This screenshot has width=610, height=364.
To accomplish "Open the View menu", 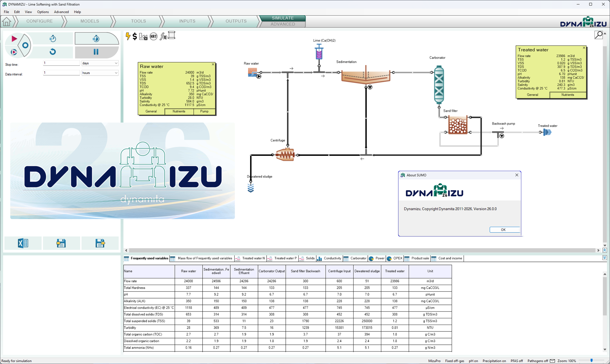I will point(28,12).
